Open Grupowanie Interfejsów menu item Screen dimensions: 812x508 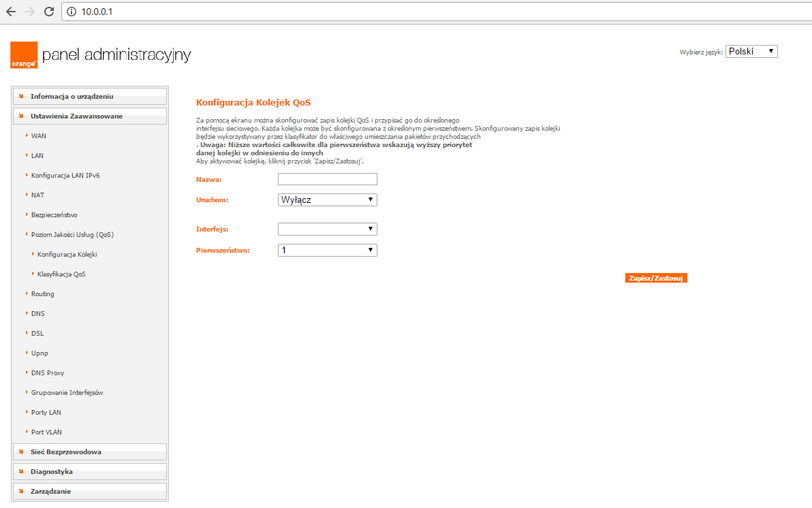[67, 392]
